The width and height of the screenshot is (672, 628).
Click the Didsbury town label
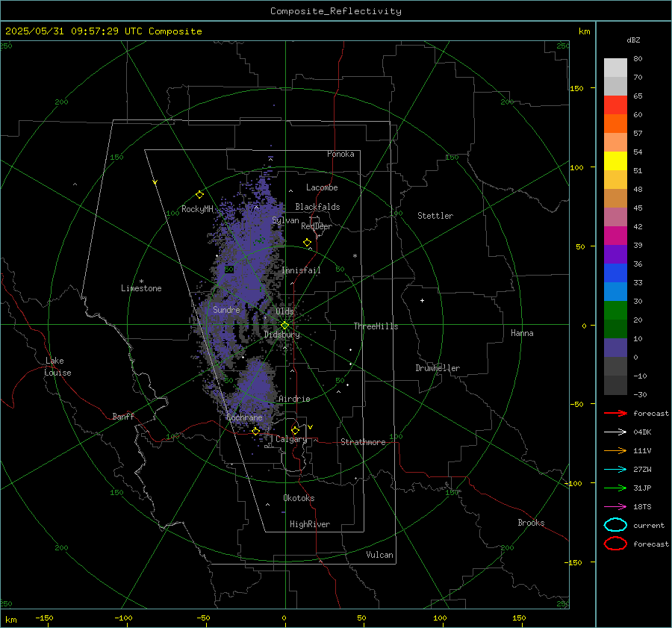(281, 335)
